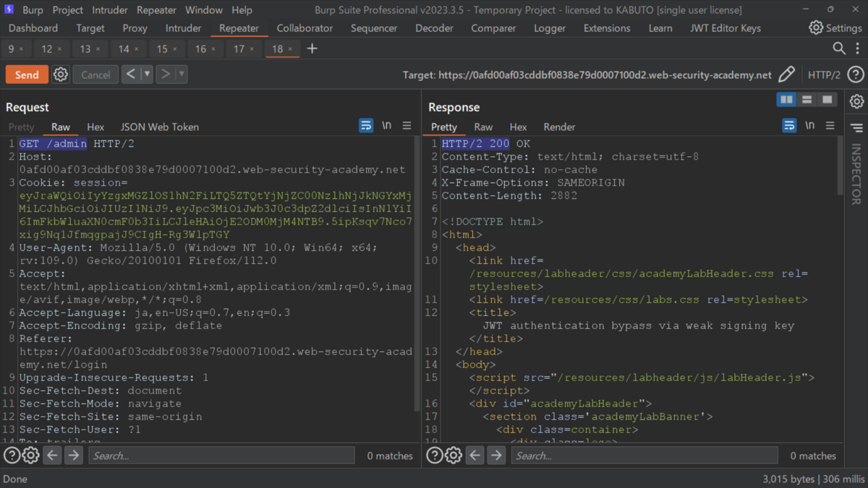Toggle word wrap in Response viewer

(x=789, y=126)
